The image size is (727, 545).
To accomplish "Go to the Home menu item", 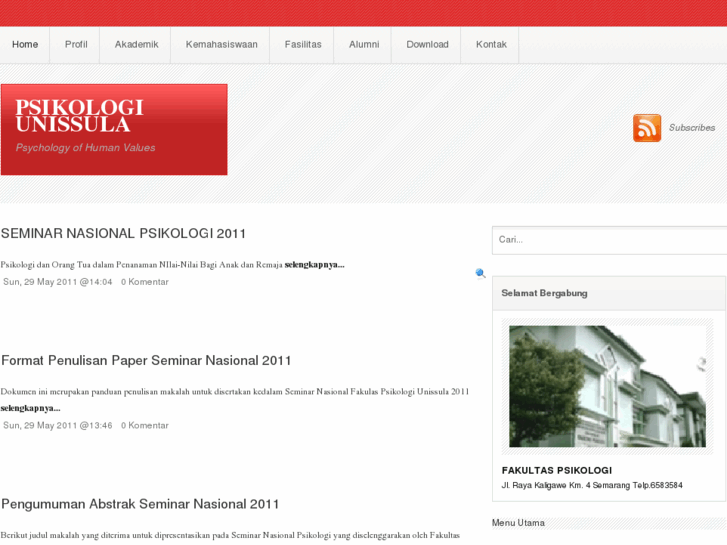I will (25, 45).
